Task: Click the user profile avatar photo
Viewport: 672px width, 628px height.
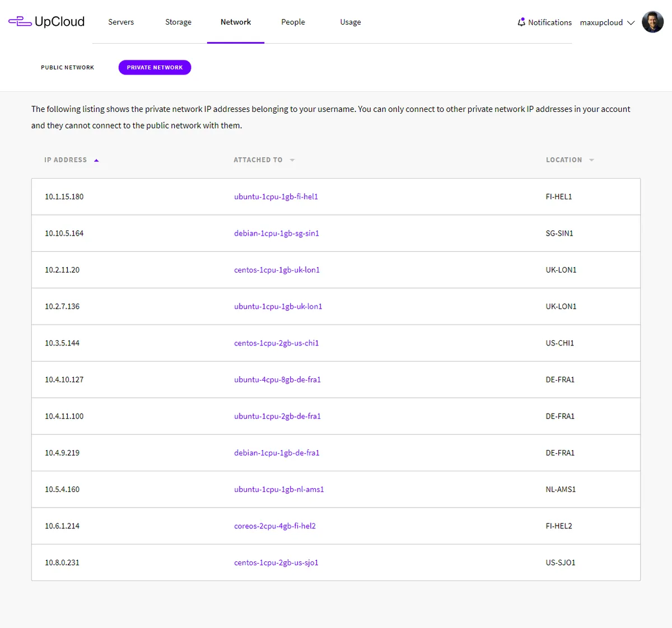Action: (652, 22)
